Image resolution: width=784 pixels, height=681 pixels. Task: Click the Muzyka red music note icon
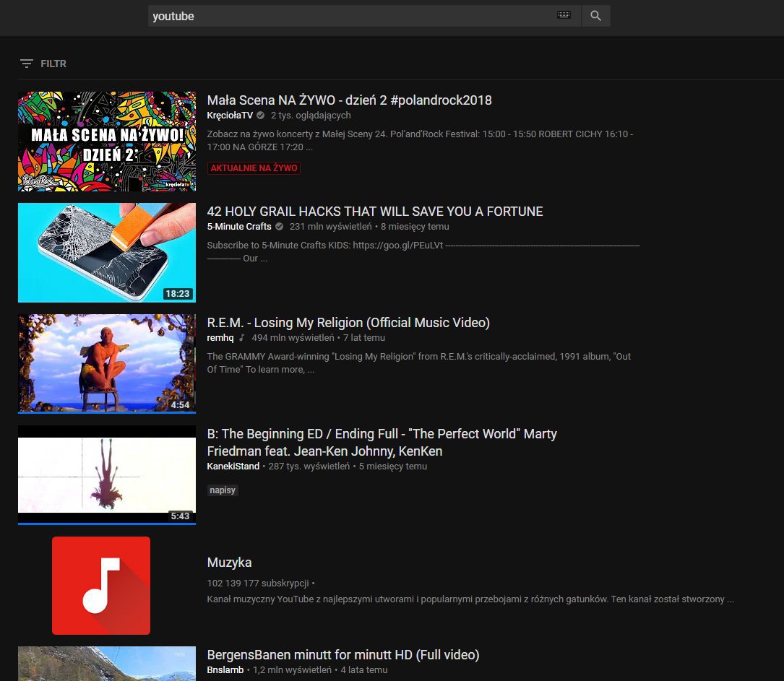tap(101, 586)
